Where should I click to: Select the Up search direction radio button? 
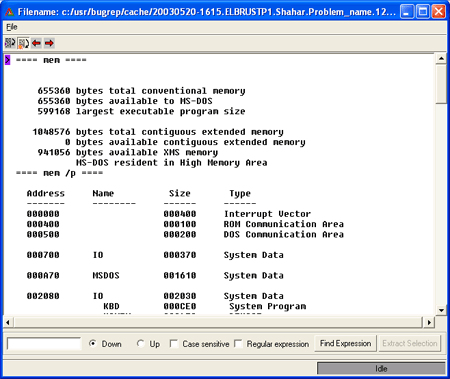click(140, 343)
